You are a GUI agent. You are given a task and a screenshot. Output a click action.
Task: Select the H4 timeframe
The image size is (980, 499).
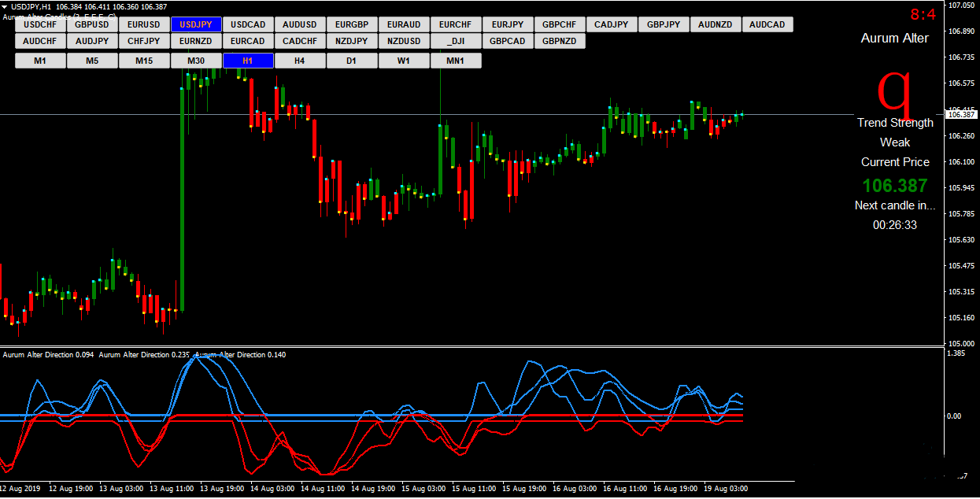(300, 61)
